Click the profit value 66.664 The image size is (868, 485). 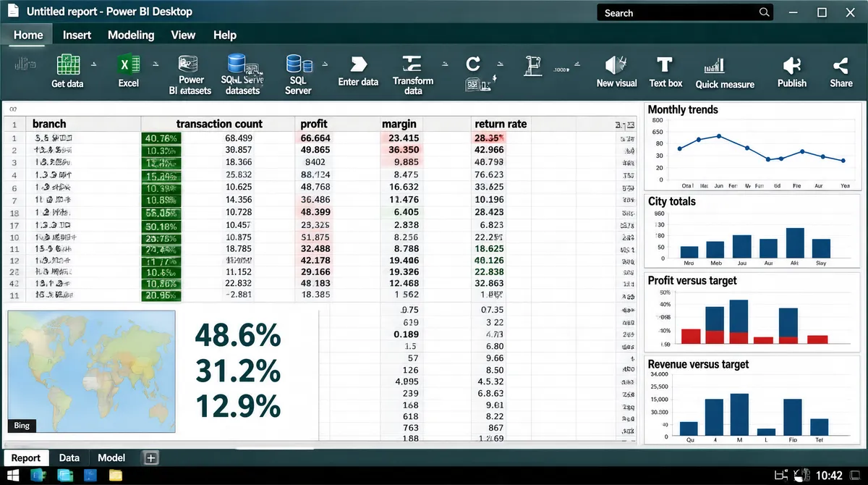(x=315, y=138)
